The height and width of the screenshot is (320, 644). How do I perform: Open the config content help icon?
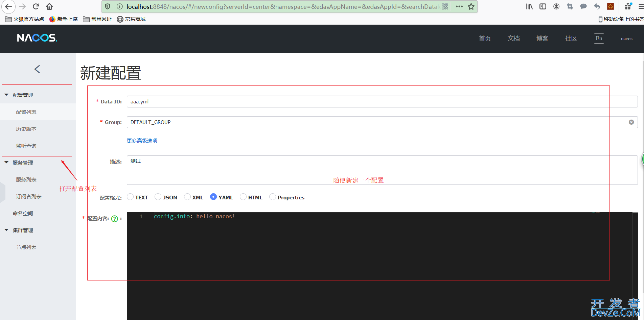pyautogui.click(x=115, y=219)
